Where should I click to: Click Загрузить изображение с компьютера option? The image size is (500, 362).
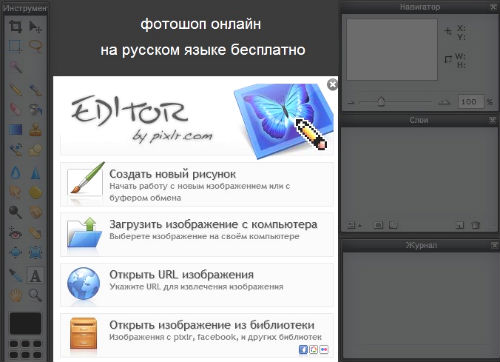coord(197,235)
